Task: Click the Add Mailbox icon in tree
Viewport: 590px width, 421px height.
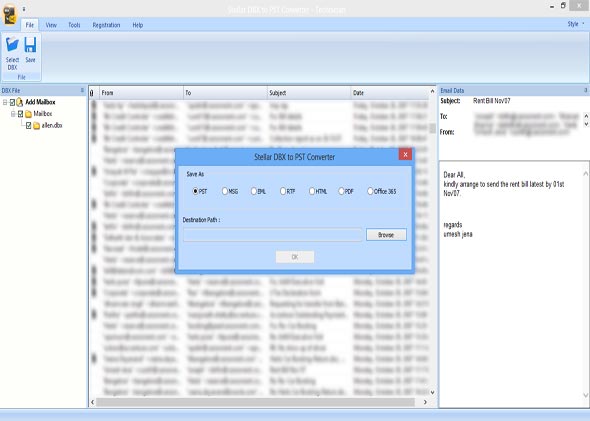Action: coord(20,102)
